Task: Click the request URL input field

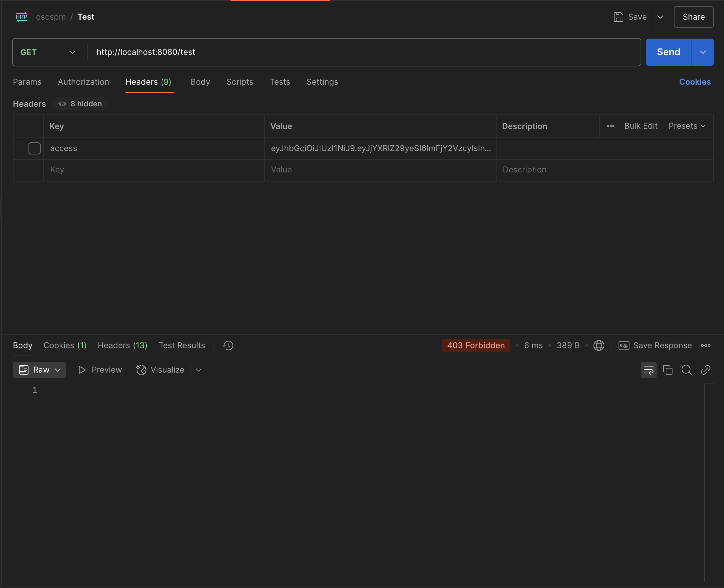Action: (x=363, y=52)
